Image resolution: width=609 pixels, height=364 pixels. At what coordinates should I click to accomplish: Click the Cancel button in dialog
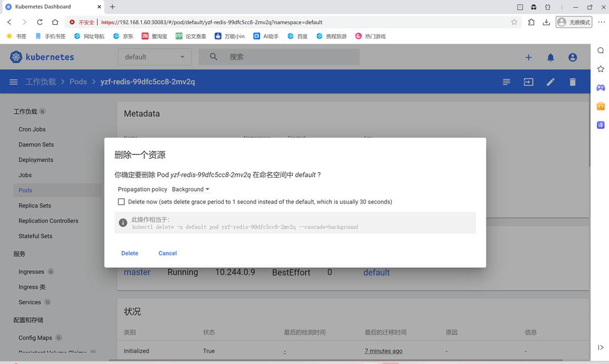[168, 253]
